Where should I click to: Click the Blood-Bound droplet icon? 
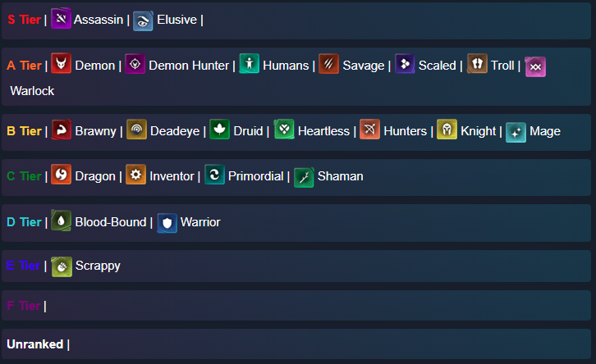pyautogui.click(x=62, y=221)
